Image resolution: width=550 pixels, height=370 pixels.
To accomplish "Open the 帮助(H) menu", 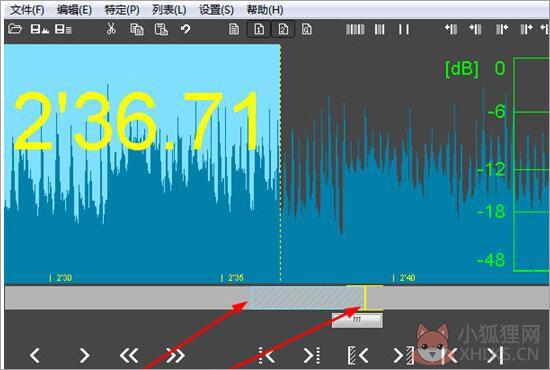I will tap(265, 10).
